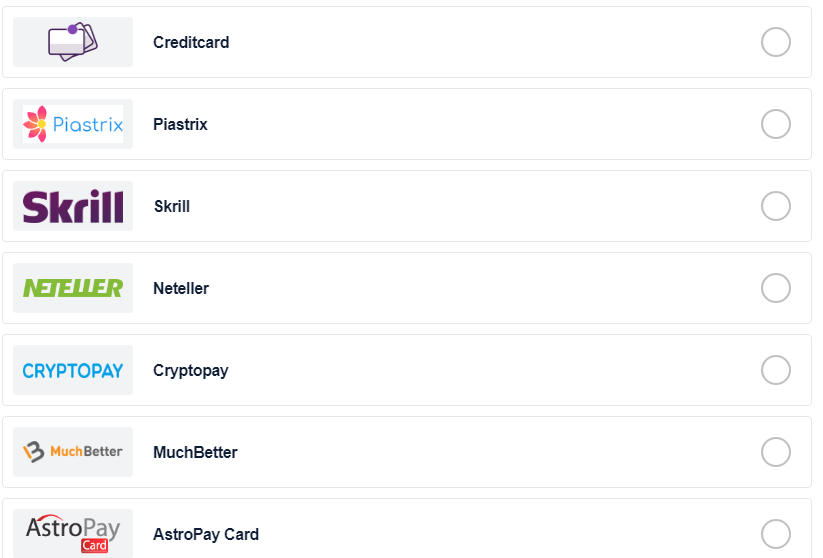Select the Cryptopay radio button
This screenshot has height=558, width=823.
coord(776,370)
